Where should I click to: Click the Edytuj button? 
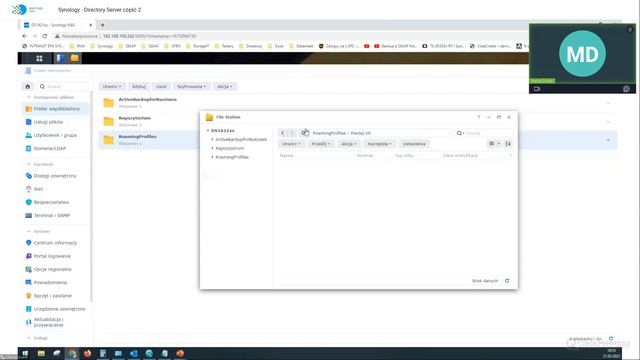coord(139,87)
